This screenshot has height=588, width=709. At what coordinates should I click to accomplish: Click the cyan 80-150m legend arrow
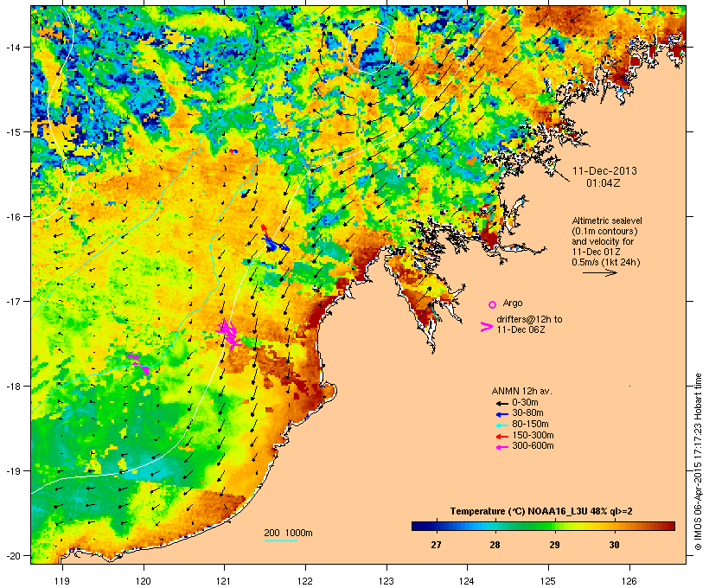[502, 425]
